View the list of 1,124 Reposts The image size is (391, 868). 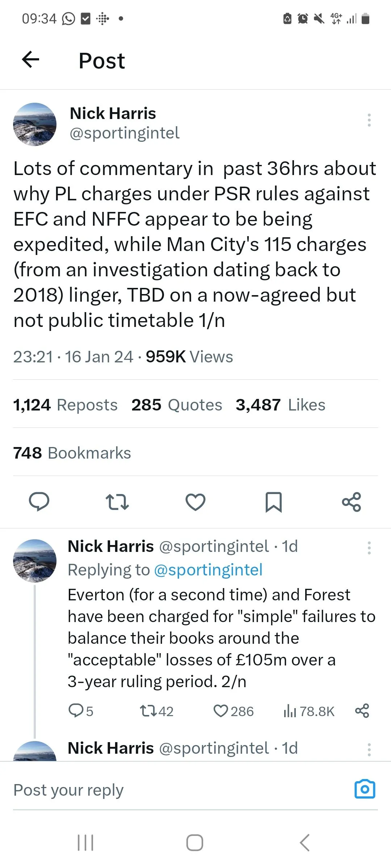[x=66, y=405]
